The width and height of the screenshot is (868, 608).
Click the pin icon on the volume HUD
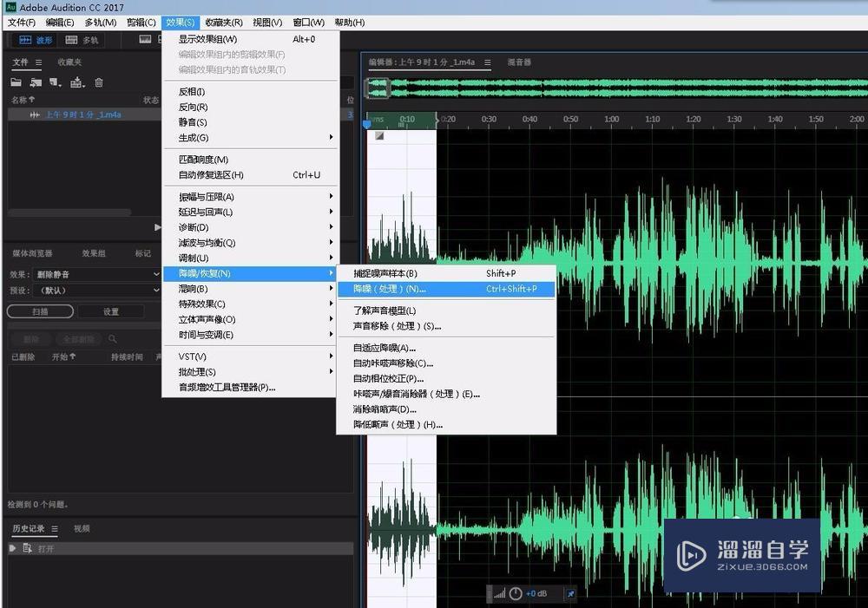570,593
